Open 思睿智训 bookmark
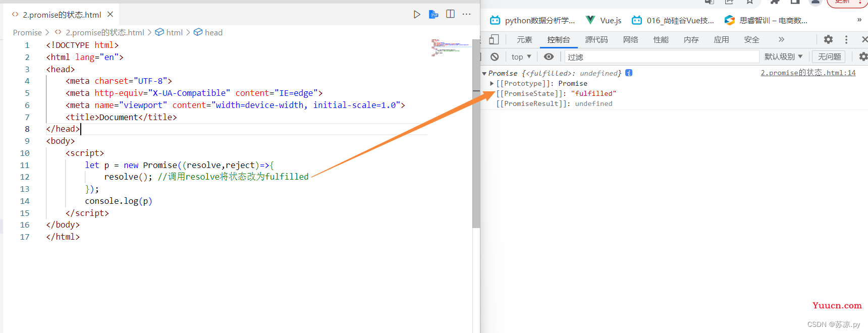 click(766, 20)
